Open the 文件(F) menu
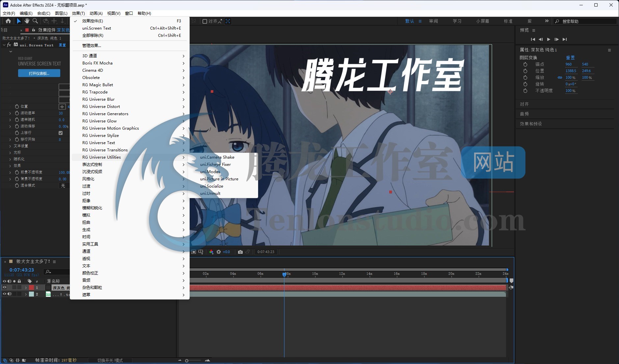 [9, 13]
